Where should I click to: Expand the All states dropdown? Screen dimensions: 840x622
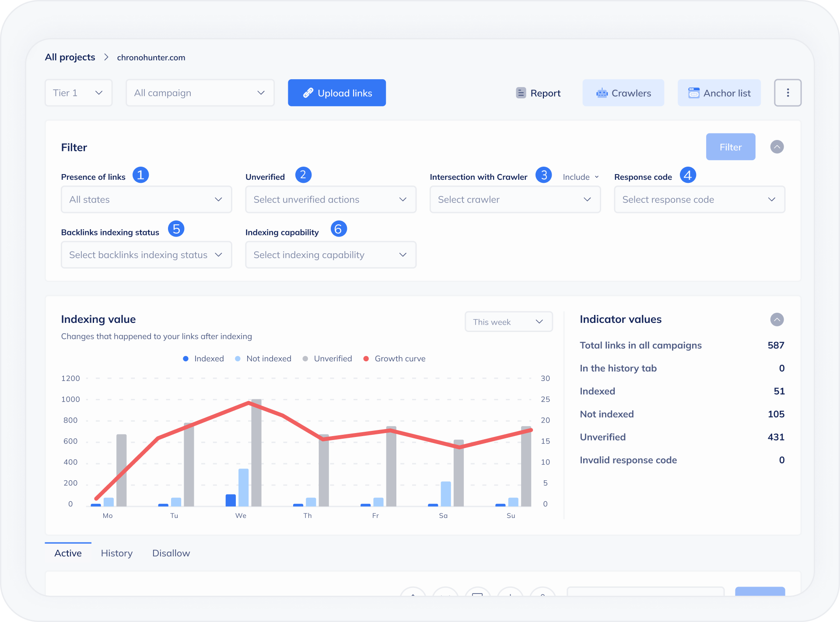[x=147, y=199]
